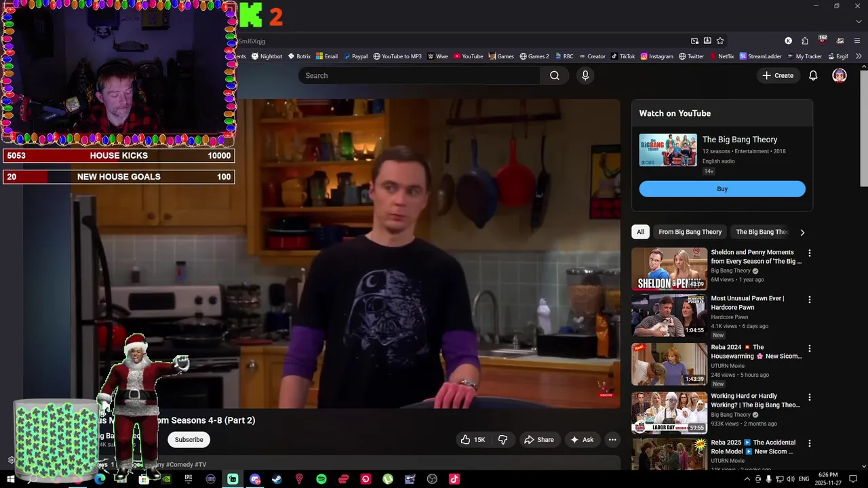
Task: Open the browser extensions puzzle icon
Action: pyautogui.click(x=805, y=41)
